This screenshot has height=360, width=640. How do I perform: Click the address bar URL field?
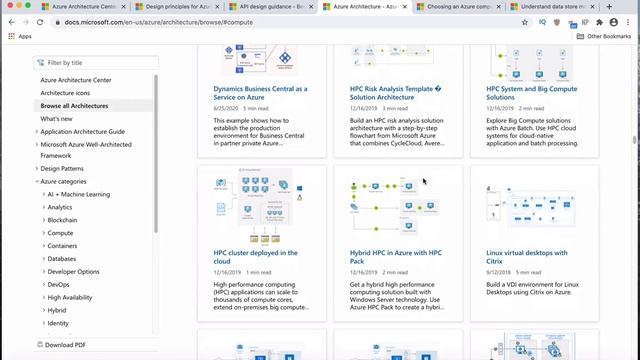pyautogui.click(x=286, y=22)
